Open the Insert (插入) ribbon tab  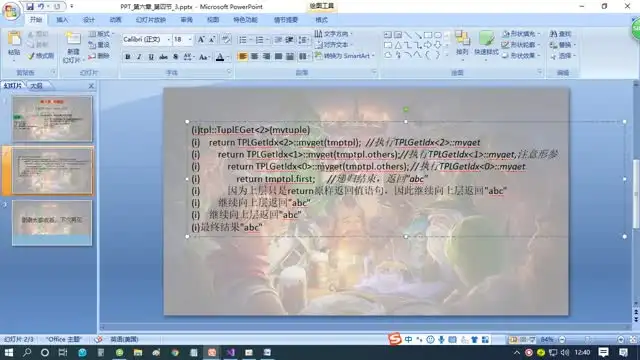pyautogui.click(x=62, y=20)
